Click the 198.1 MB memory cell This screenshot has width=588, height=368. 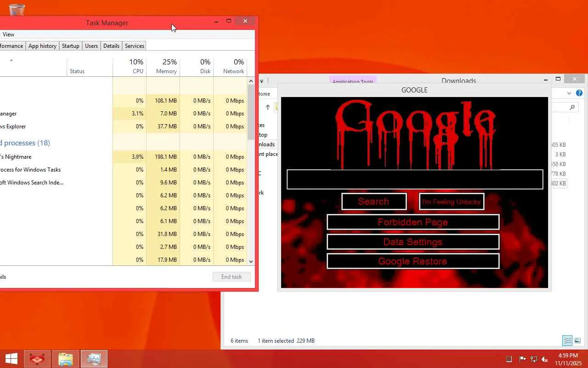coord(163,157)
